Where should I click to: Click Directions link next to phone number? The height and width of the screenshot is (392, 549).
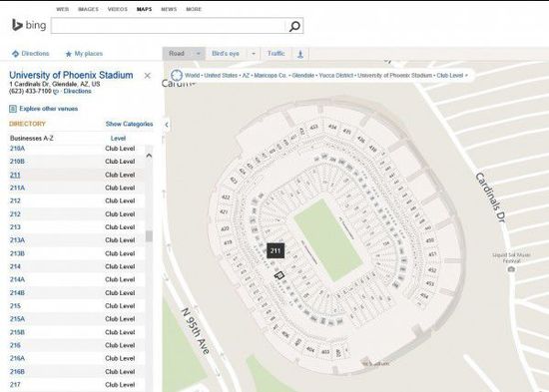coord(78,91)
